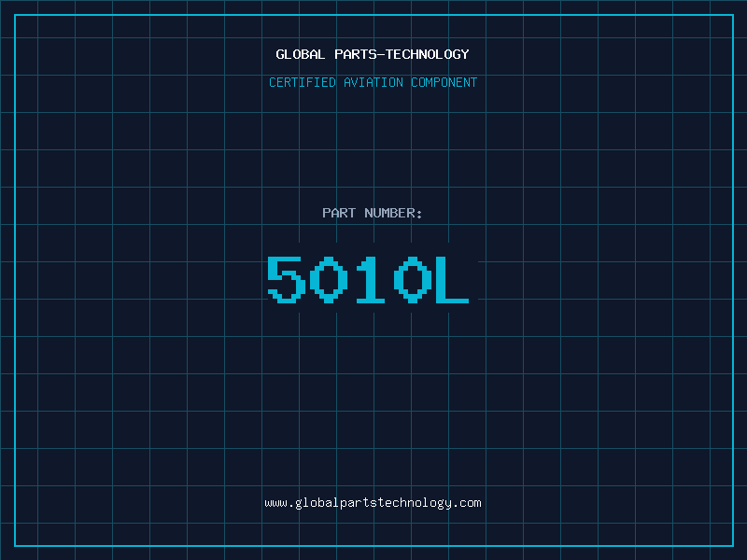Screen dimensions: 747x560
Task: Select the letters 'technology' in the web address
Action: pyautogui.click(x=414, y=503)
